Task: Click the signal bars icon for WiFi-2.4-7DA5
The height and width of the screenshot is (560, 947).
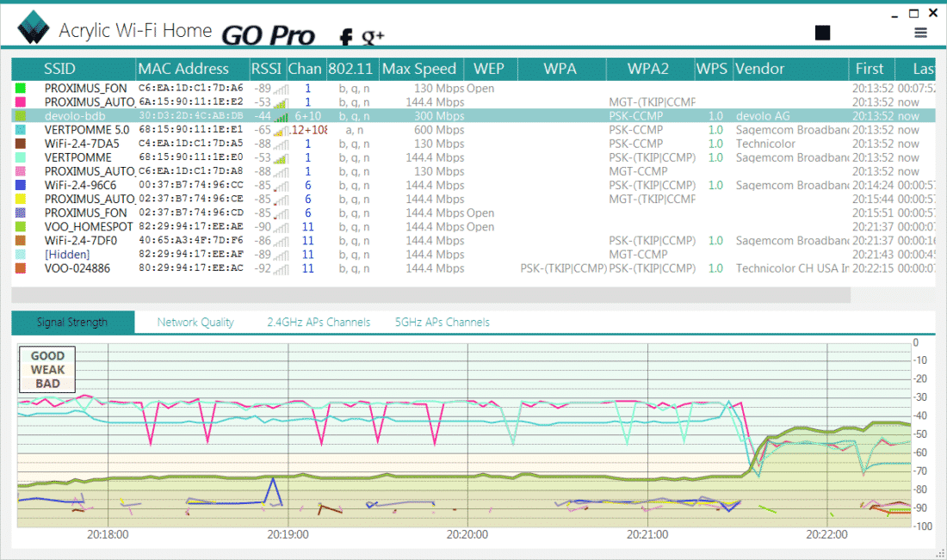Action: coord(281,145)
